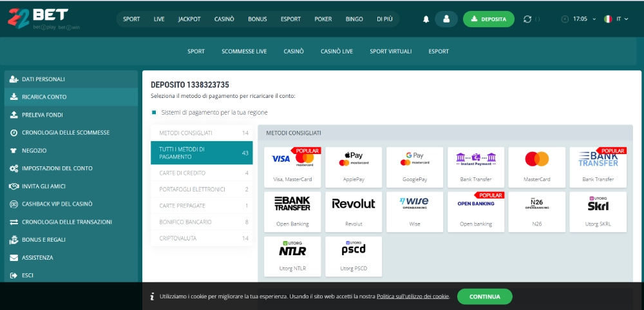Choose the MasterCard-only payment card
The height and width of the screenshot is (310, 644).
[x=537, y=167]
